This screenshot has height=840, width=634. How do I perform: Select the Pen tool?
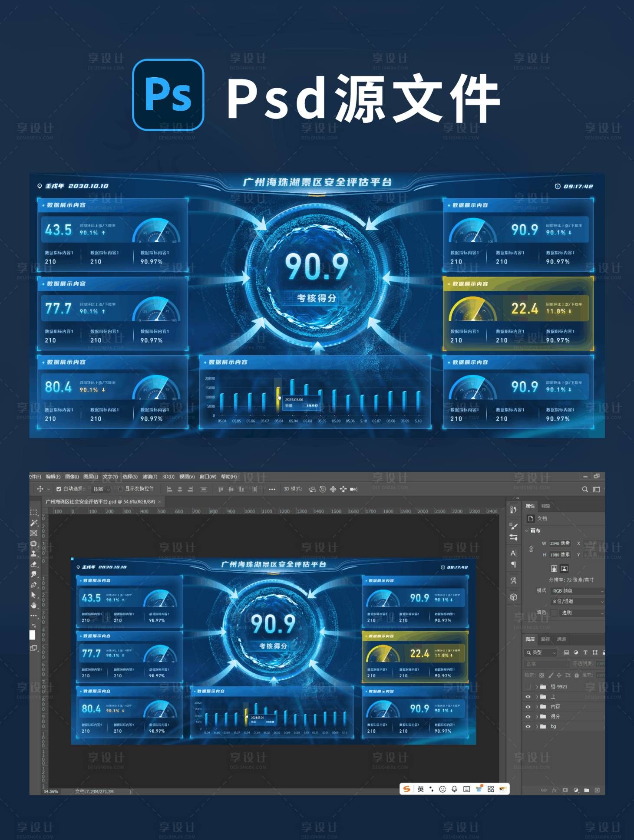click(x=34, y=585)
